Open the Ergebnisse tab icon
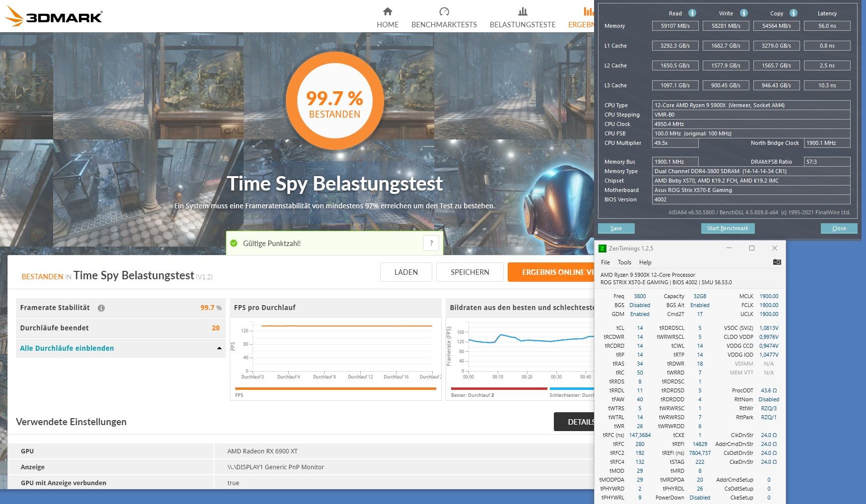 pyautogui.click(x=589, y=11)
